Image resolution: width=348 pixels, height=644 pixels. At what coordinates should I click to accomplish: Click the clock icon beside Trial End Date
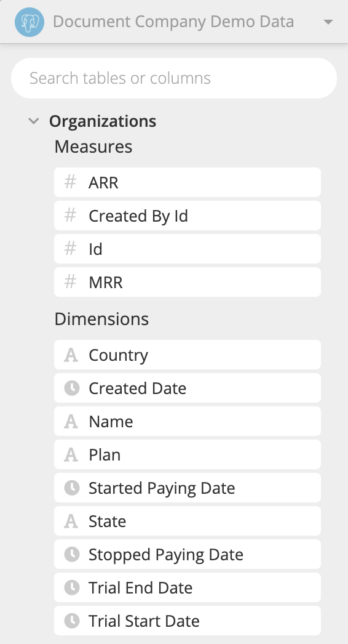pos(72,587)
